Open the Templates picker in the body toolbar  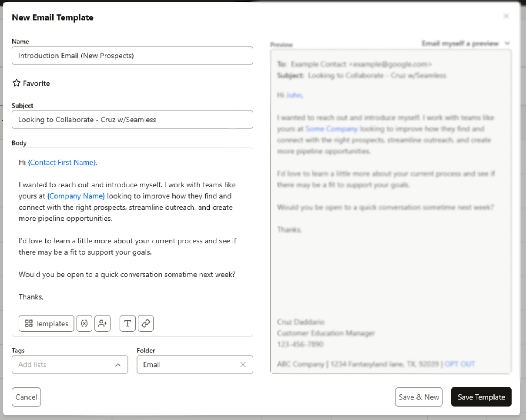click(x=46, y=323)
